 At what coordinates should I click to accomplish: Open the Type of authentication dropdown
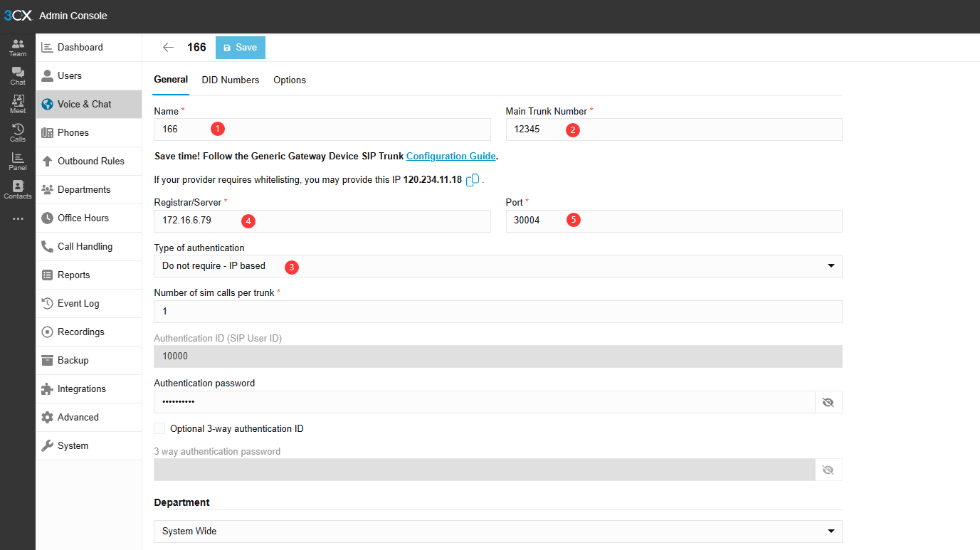(x=498, y=266)
